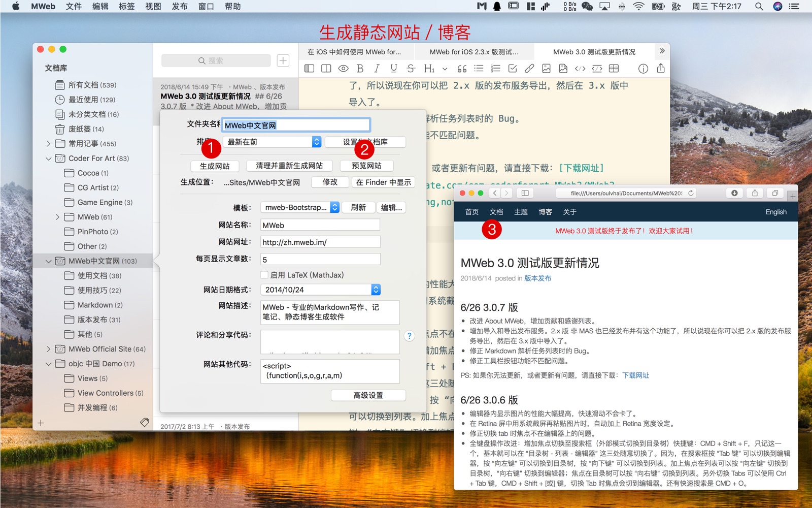Open the 发布 menu in menu bar
Image resolution: width=812 pixels, height=508 pixels.
[x=180, y=6]
